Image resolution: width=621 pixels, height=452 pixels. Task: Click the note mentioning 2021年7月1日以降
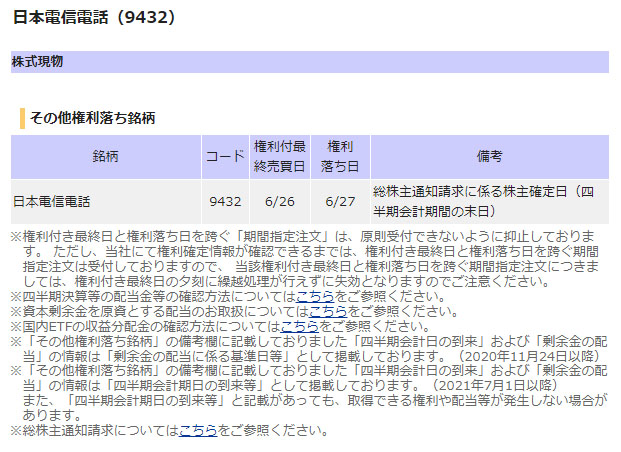point(310,378)
